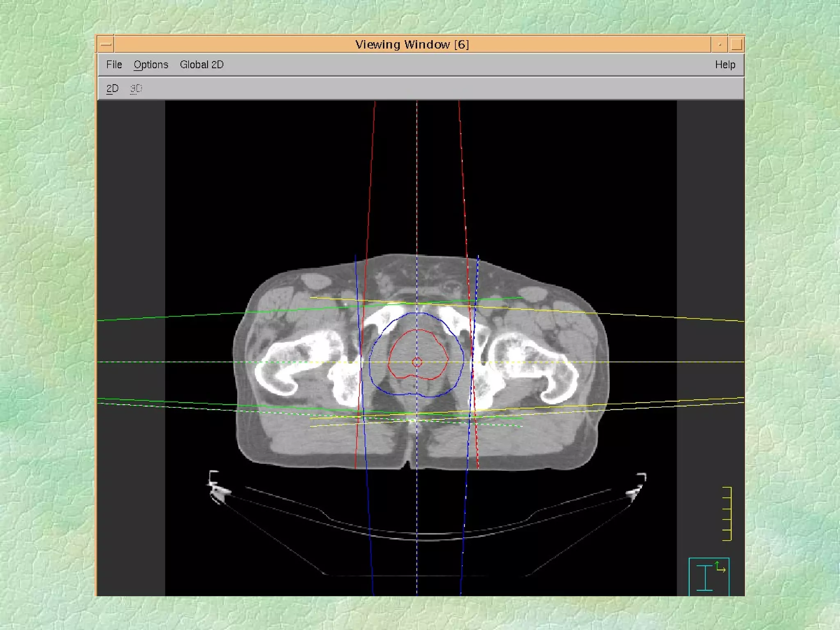Click the small dot minimize button
Viewport: 840px width, 630px height.
point(719,44)
